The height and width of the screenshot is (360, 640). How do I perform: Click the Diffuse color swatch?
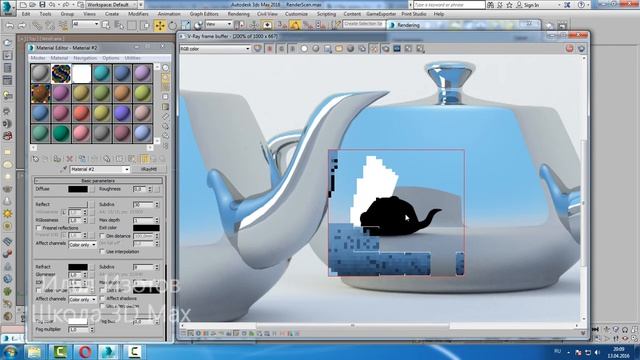point(78,189)
